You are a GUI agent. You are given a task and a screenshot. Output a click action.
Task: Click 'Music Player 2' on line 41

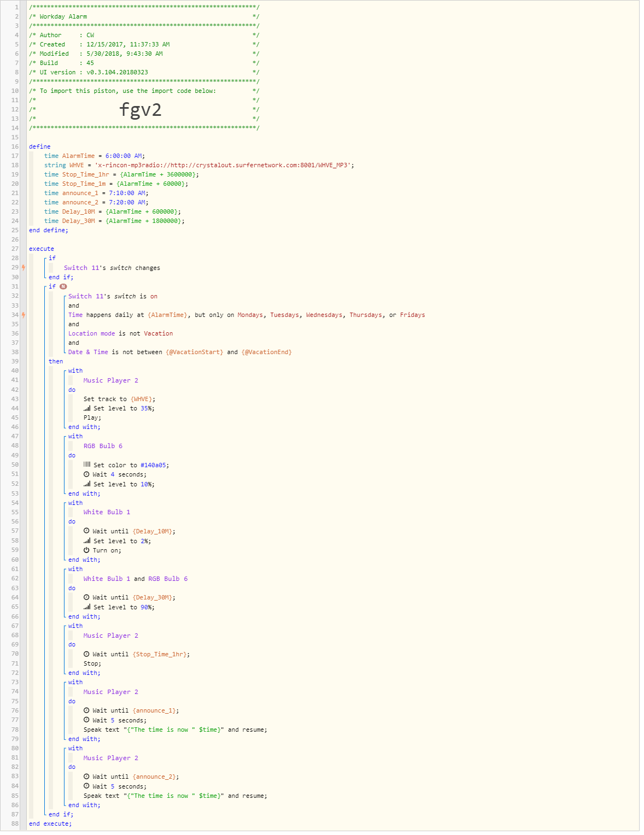click(x=111, y=380)
